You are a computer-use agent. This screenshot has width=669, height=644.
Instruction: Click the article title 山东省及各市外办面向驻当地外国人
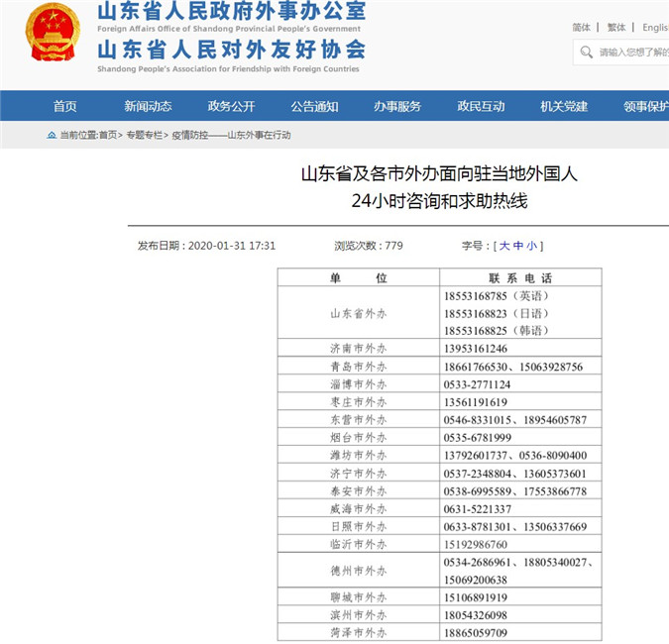[439, 174]
